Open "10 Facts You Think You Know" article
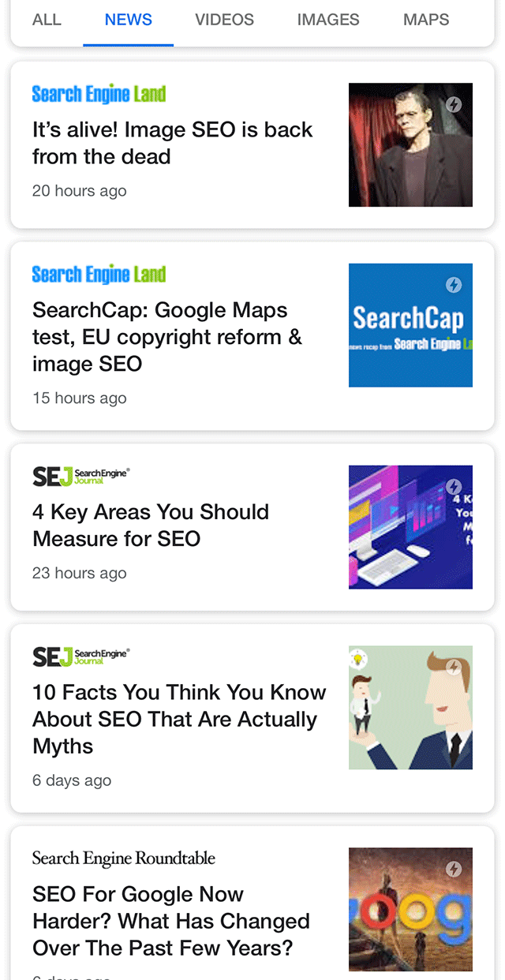 click(x=179, y=719)
